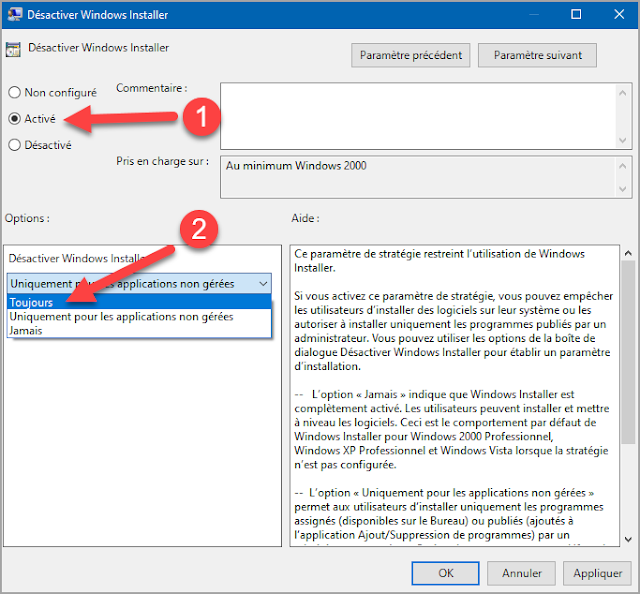Choose Jamais in the dropdown list

point(139,330)
